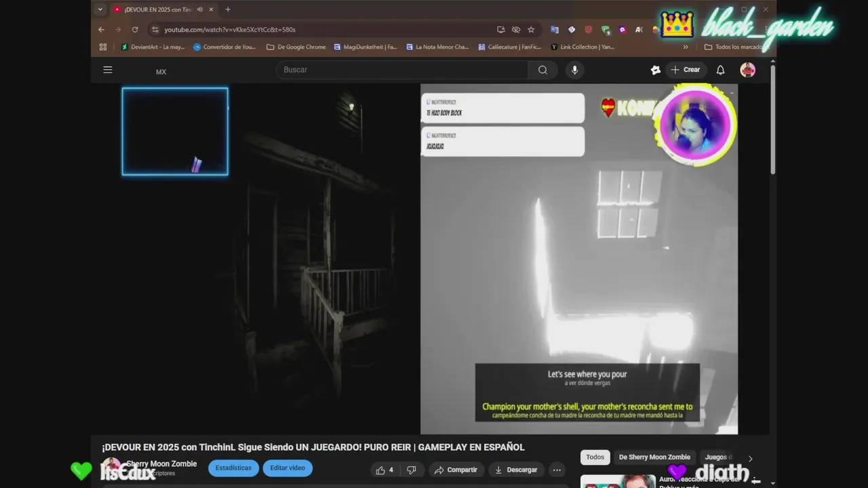The image size is (868, 488).
Task: Open La Nota Menor bookmark
Action: click(437, 47)
